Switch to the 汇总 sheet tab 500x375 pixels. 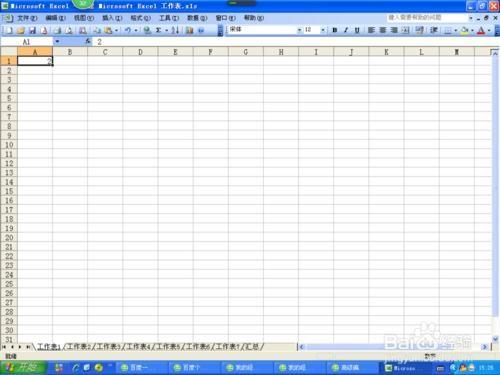(x=252, y=347)
